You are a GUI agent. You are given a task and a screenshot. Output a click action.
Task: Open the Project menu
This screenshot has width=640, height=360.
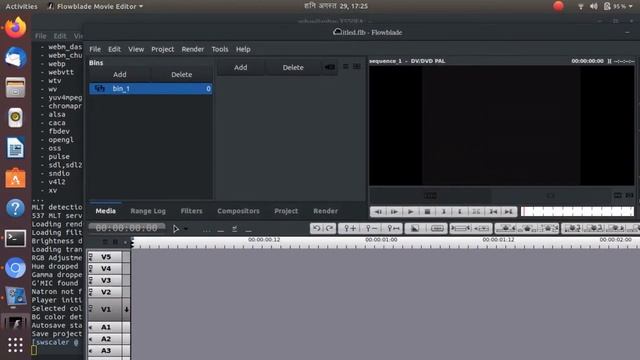coord(162,49)
